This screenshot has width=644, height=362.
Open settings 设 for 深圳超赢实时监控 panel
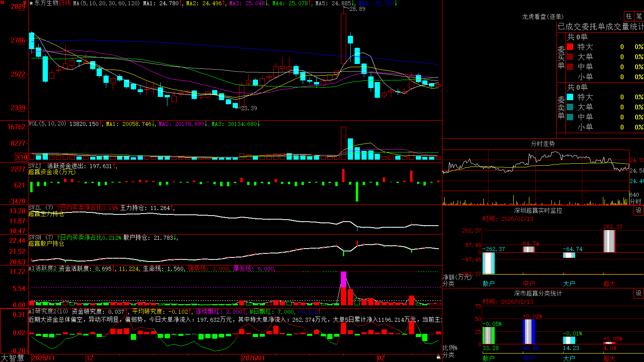pyautogui.click(x=639, y=210)
